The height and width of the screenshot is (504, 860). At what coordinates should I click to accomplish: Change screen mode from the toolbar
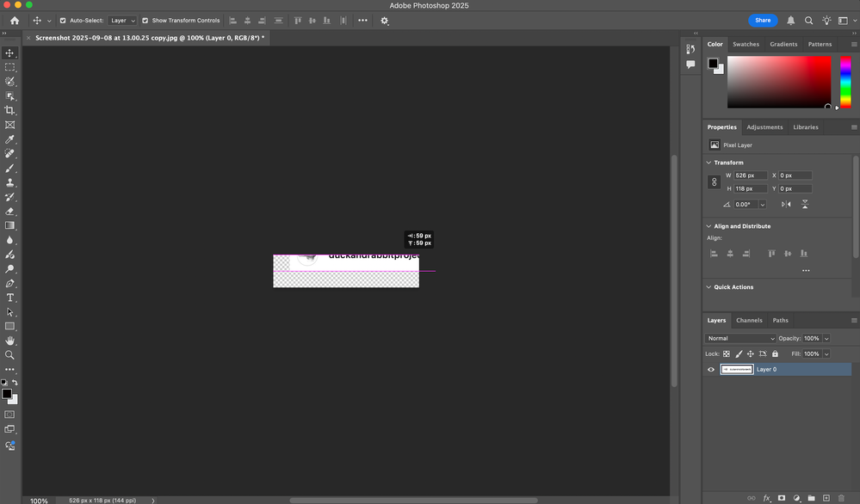[9, 429]
